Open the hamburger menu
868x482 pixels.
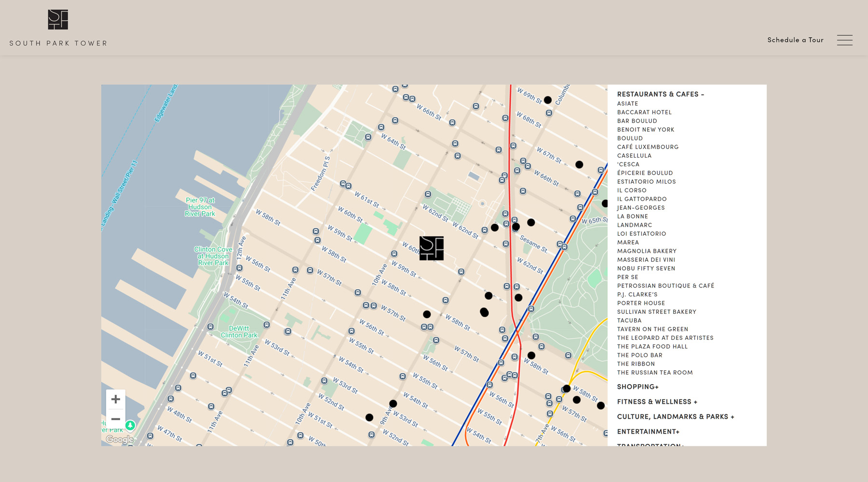844,40
